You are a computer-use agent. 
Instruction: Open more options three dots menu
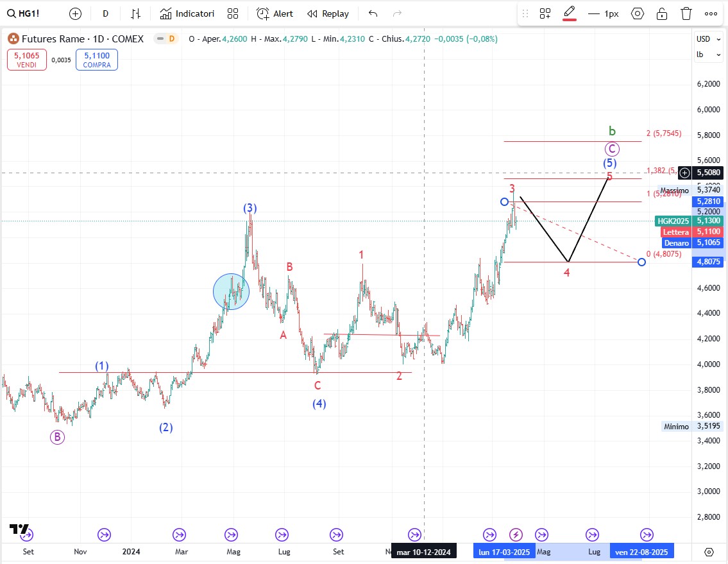tap(711, 14)
